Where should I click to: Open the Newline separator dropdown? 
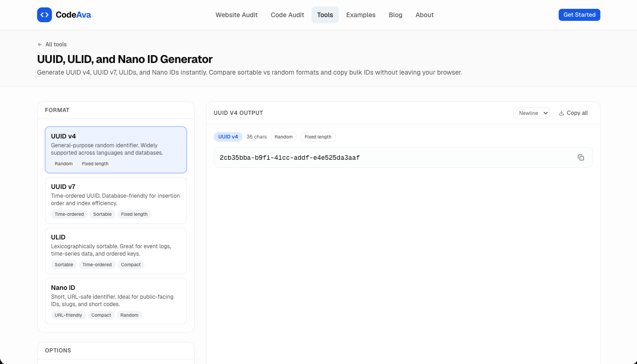(x=531, y=113)
